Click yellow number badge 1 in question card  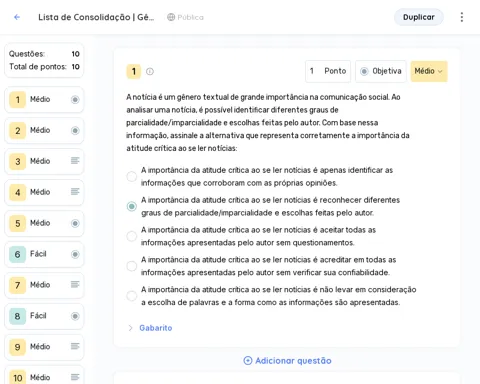134,71
